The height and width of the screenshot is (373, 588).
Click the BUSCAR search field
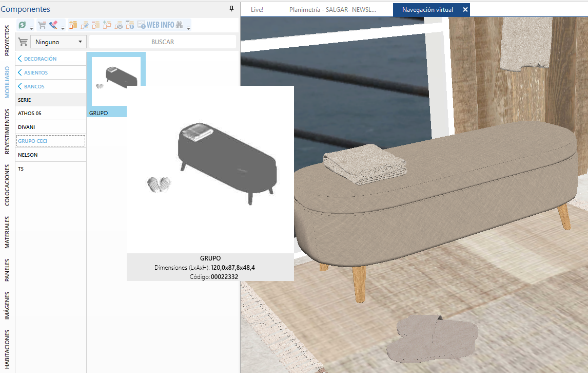(x=162, y=42)
